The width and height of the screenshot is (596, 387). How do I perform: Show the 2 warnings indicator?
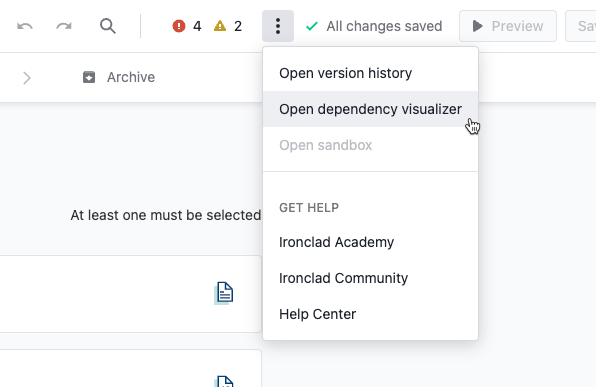(228, 26)
